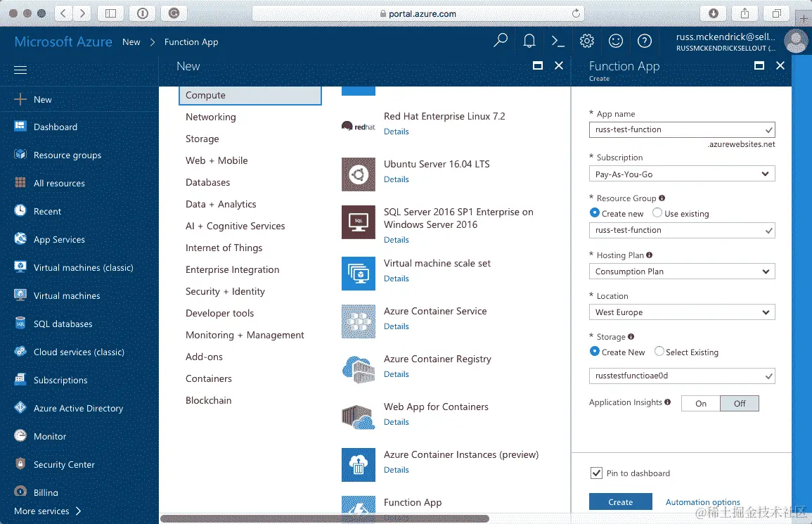Click the Web App for Containers icon
This screenshot has height=524, width=812.
pyautogui.click(x=359, y=417)
